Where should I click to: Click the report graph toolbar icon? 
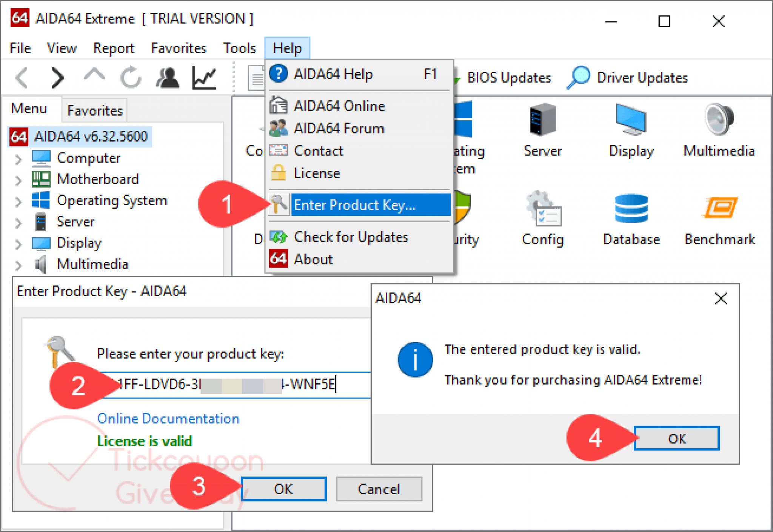tap(204, 78)
